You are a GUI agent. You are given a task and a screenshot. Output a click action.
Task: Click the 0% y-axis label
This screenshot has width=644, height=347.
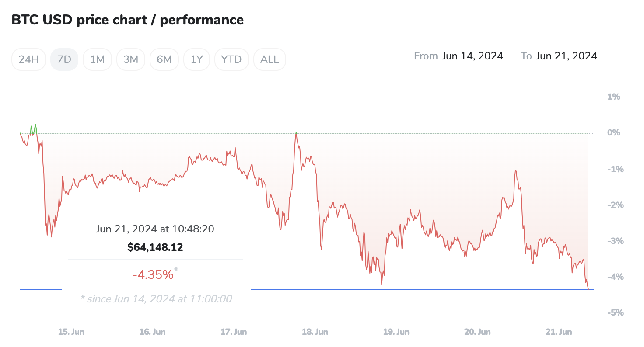click(x=614, y=133)
